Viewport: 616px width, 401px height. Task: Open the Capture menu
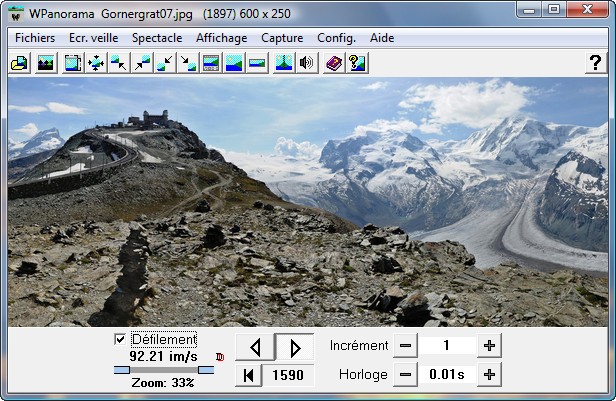click(282, 37)
